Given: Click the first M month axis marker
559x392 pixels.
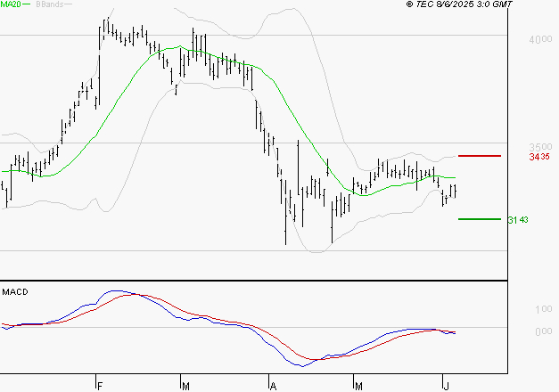Looking at the screenshot, I should pos(185,387).
